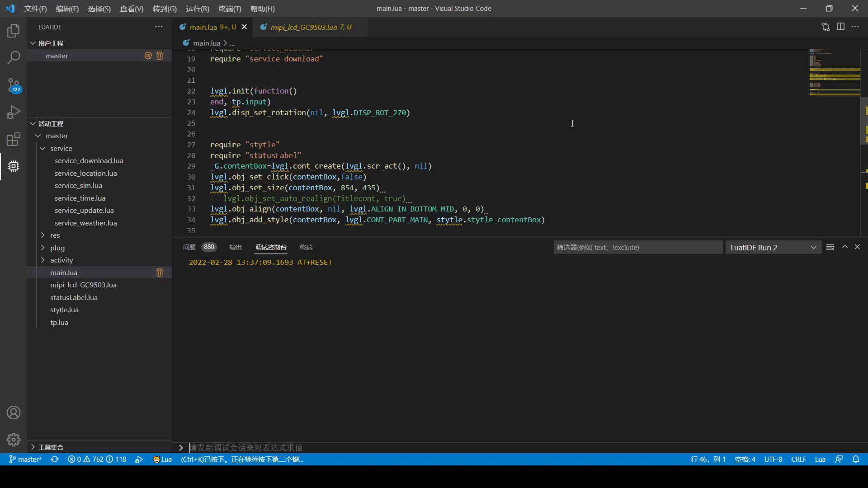Open editor more actions ellipsis
868x488 pixels.
[855, 27]
